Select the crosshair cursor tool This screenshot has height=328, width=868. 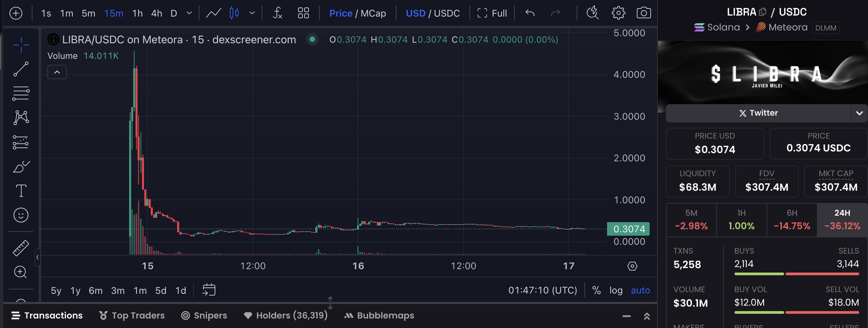coord(21,45)
